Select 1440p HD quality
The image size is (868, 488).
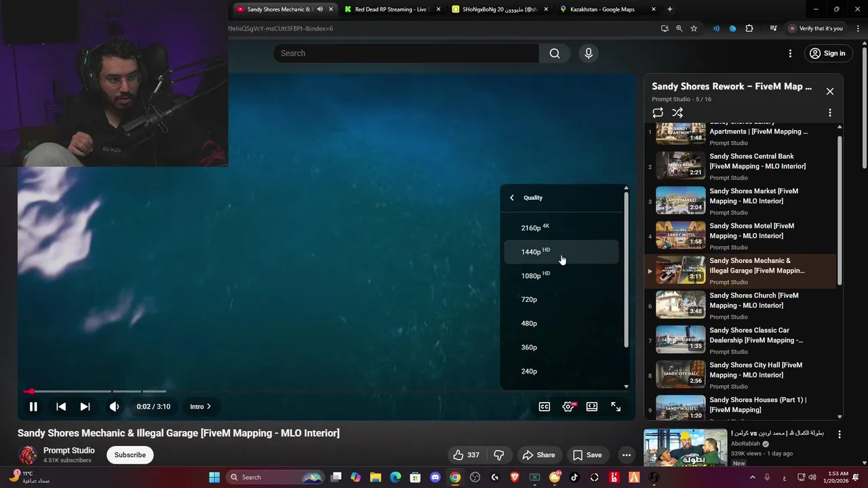pos(561,251)
